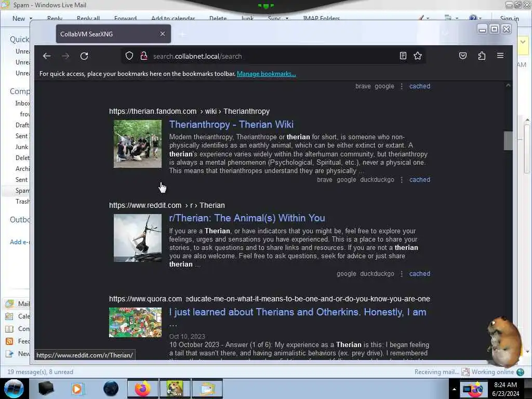532x399 pixels.
Task: Click the Working online status icon
Action: point(521,372)
